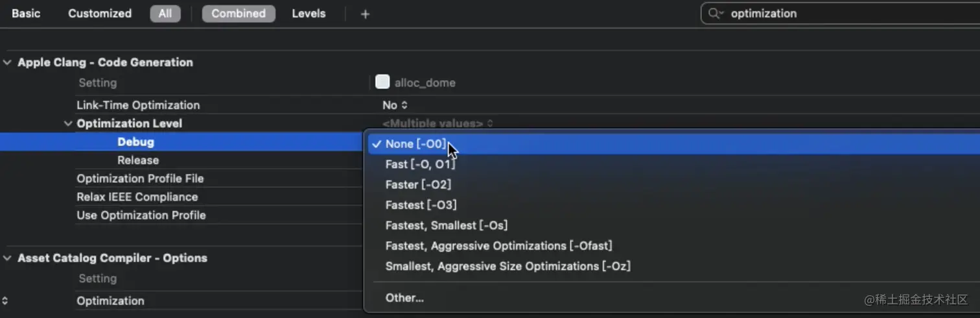Select the Release configuration row
The image size is (980, 318).
[138, 160]
